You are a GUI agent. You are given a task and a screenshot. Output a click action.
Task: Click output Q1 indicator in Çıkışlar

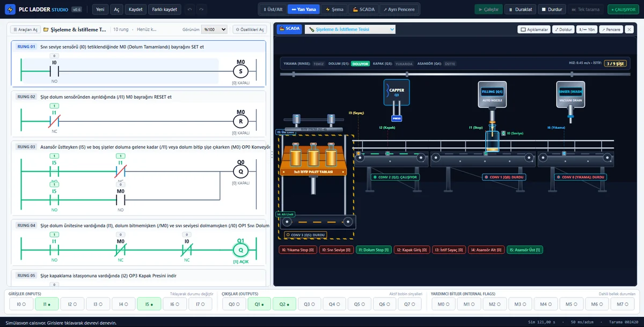point(259,304)
